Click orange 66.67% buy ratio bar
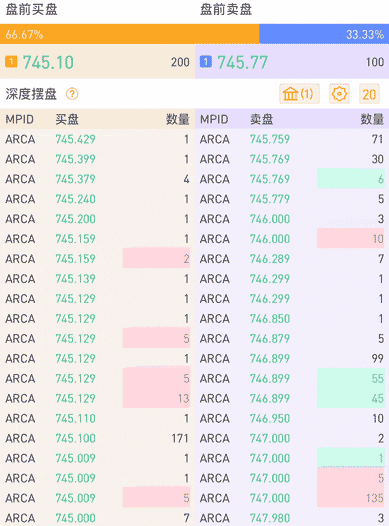 coord(129,34)
